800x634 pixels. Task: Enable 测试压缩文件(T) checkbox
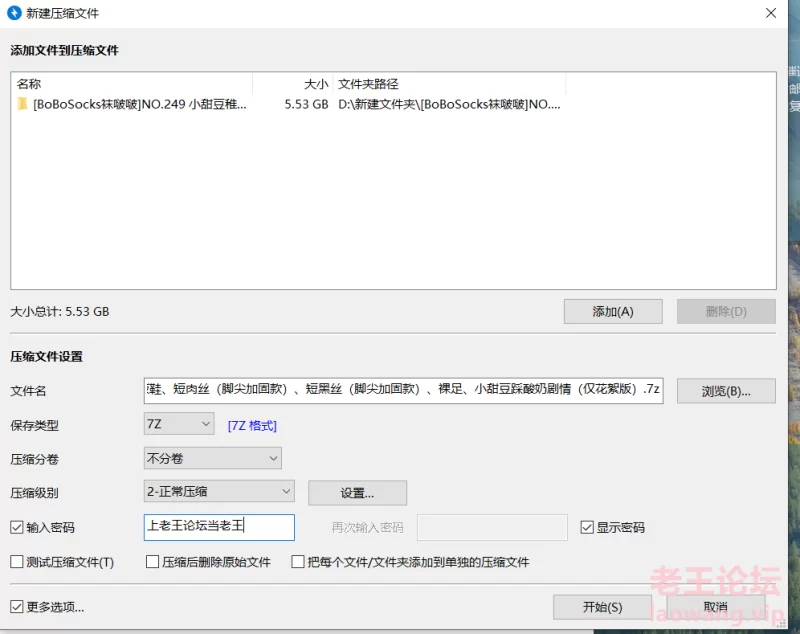[x=17, y=562]
